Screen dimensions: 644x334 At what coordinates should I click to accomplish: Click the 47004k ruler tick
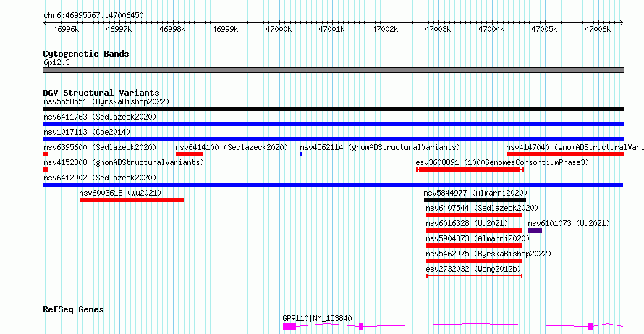491,29
